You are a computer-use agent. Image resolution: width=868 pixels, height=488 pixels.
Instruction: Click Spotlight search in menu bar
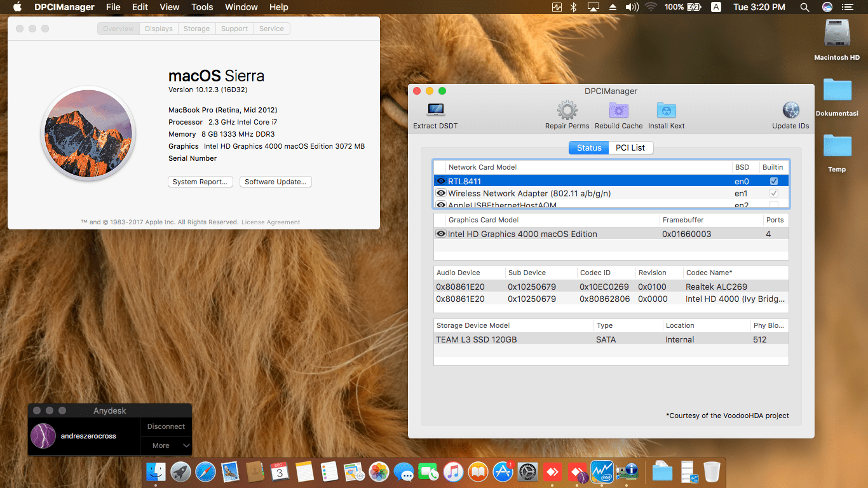pos(804,7)
